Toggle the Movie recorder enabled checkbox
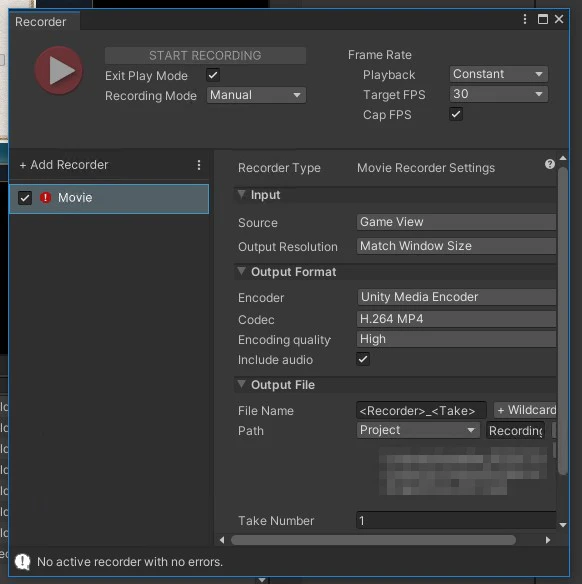Screen dimensions: 582x584 [x=25, y=198]
